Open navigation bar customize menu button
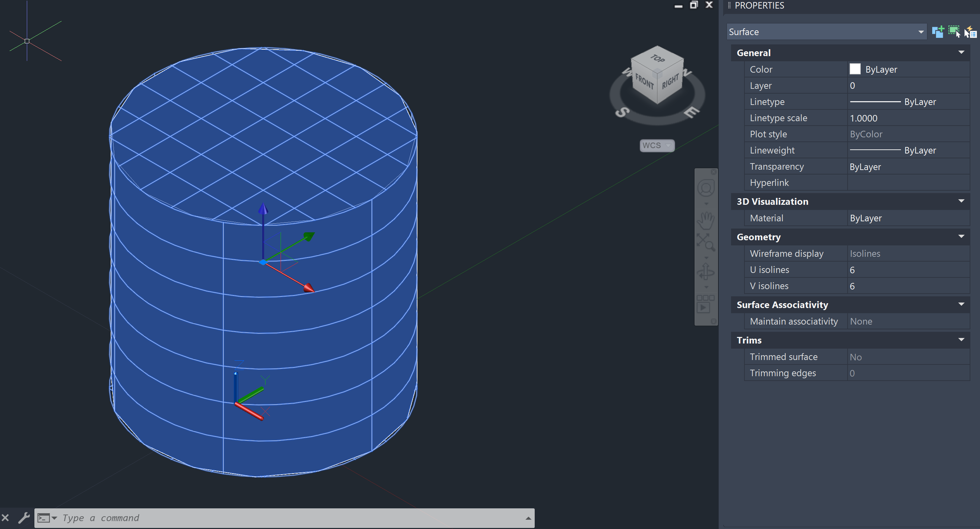 (x=714, y=321)
